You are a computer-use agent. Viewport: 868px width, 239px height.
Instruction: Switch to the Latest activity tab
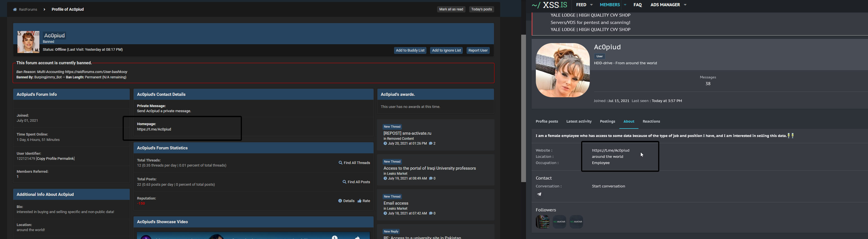579,121
